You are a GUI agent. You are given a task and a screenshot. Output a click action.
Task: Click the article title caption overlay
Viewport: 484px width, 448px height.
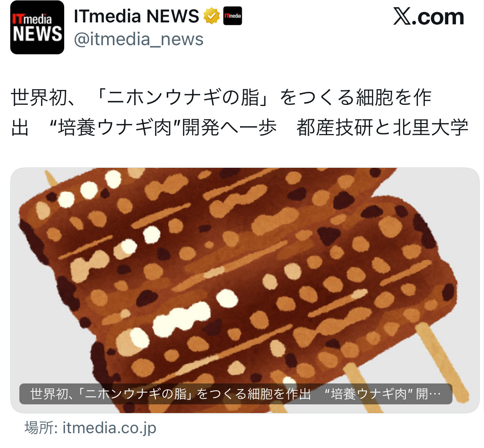pyautogui.click(x=236, y=394)
